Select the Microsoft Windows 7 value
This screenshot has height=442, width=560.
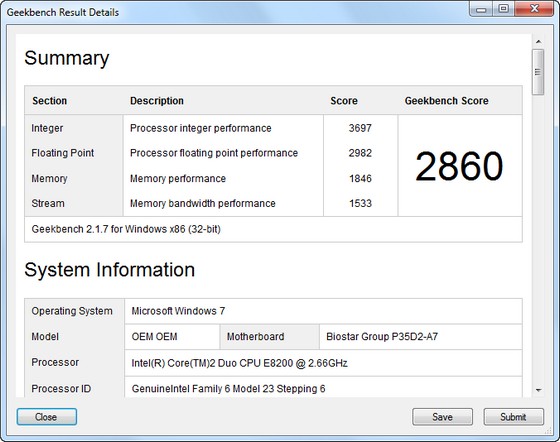click(x=178, y=311)
